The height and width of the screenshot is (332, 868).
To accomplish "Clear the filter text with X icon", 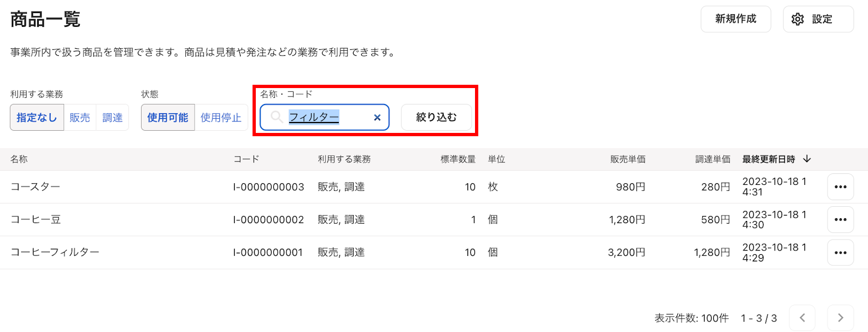I will click(x=377, y=118).
